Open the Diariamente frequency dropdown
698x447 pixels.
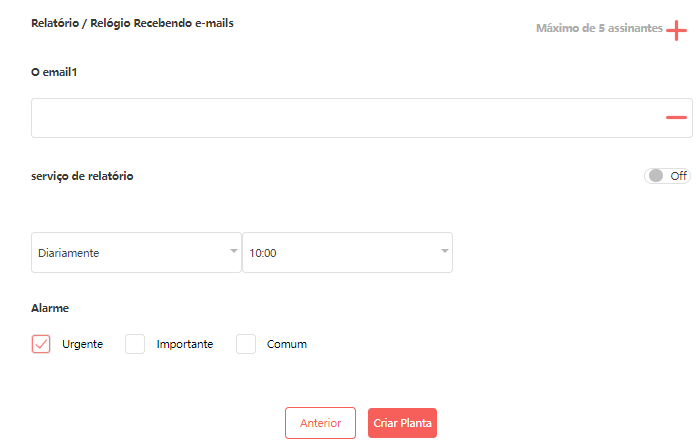[x=136, y=252]
